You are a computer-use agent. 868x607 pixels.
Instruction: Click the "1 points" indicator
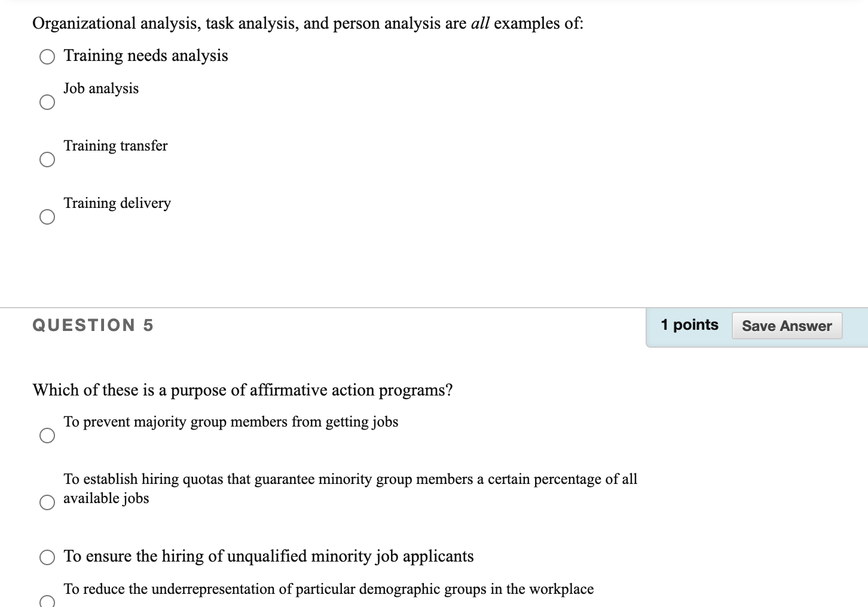click(x=689, y=324)
